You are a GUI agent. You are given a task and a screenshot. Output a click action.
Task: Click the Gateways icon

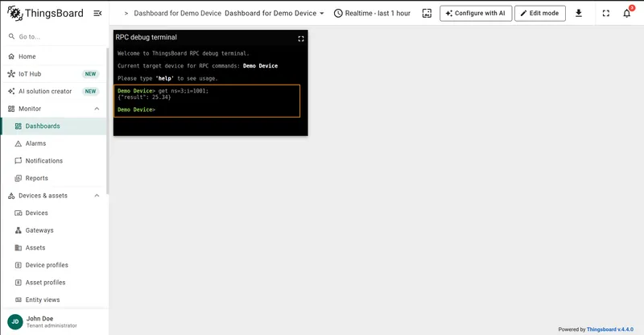(18, 230)
